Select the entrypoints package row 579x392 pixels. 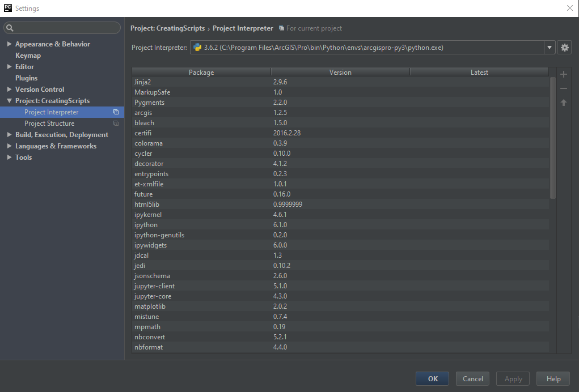coord(340,174)
